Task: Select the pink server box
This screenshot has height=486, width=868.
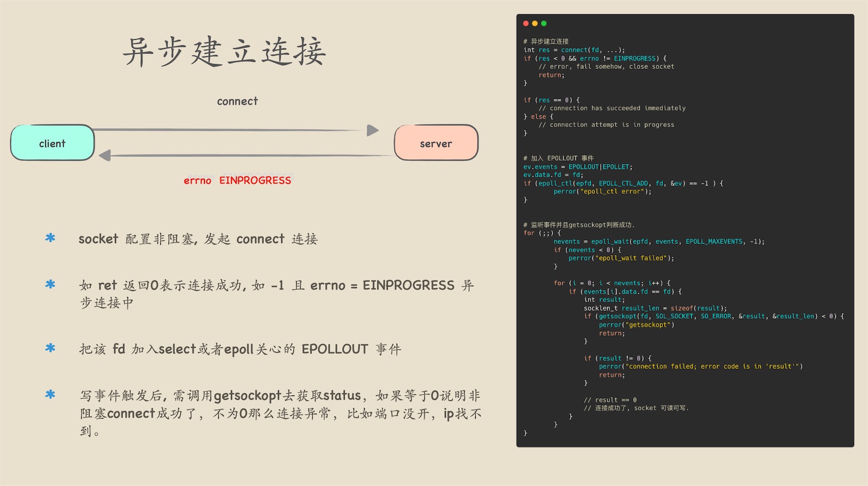Action: 436,143
